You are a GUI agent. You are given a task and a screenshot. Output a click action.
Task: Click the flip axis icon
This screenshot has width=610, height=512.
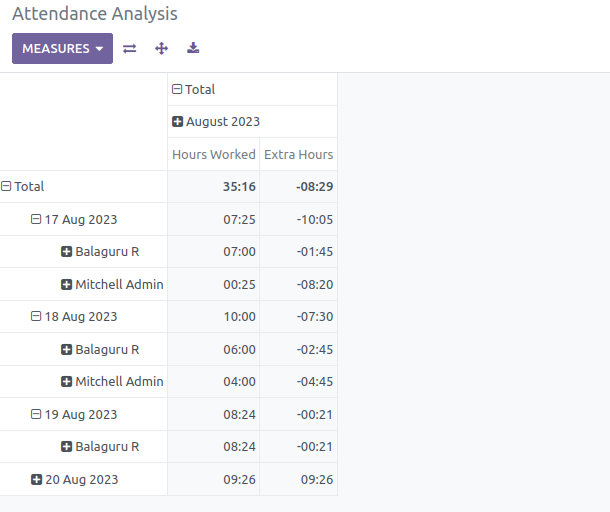[130, 49]
